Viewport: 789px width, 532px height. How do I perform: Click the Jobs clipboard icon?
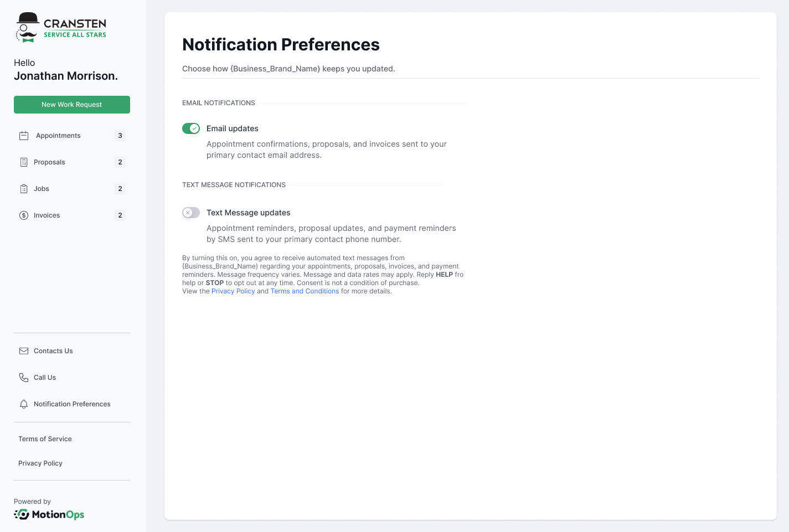(x=24, y=189)
